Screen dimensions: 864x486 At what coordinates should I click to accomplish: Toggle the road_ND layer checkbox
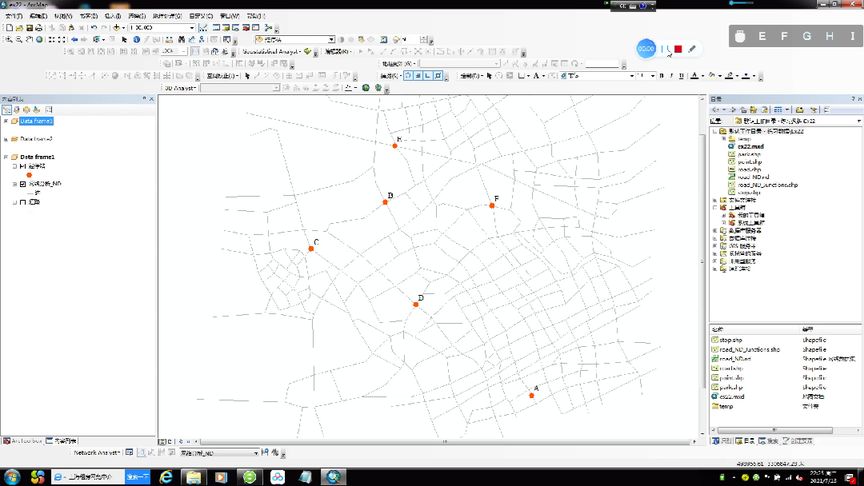coord(23,184)
